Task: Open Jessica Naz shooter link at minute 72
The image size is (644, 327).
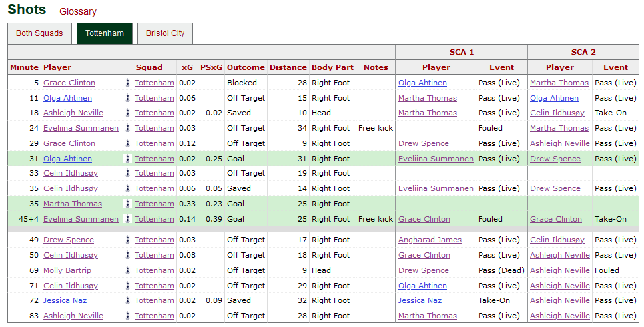Action: tap(65, 300)
